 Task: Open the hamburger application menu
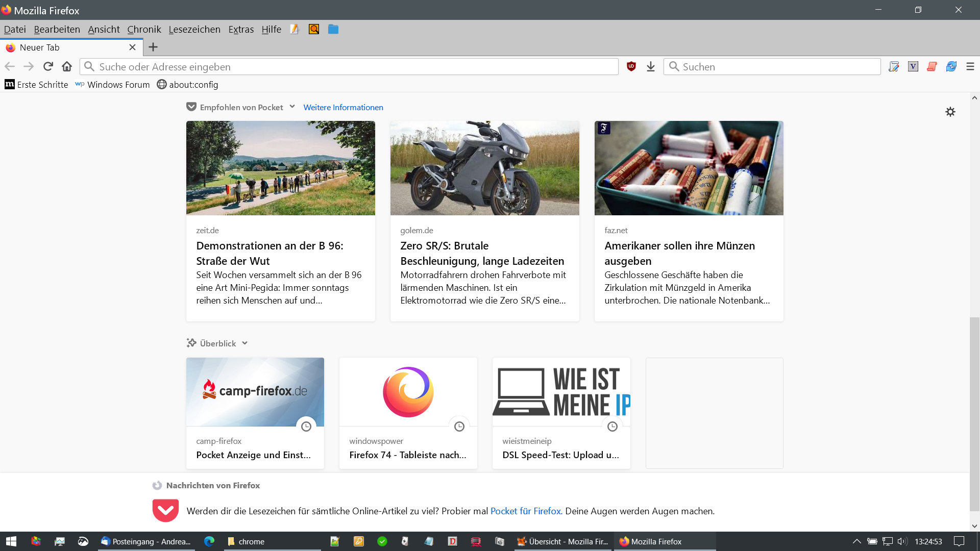tap(970, 67)
